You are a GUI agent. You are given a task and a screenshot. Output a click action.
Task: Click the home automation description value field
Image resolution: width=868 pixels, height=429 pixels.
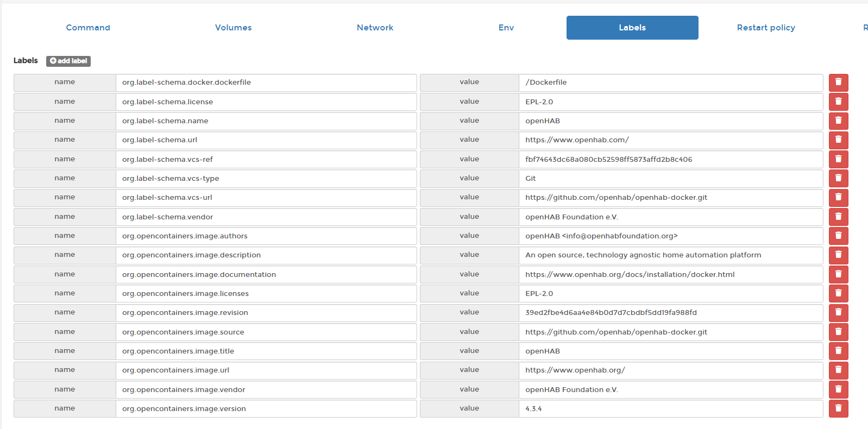coord(671,255)
